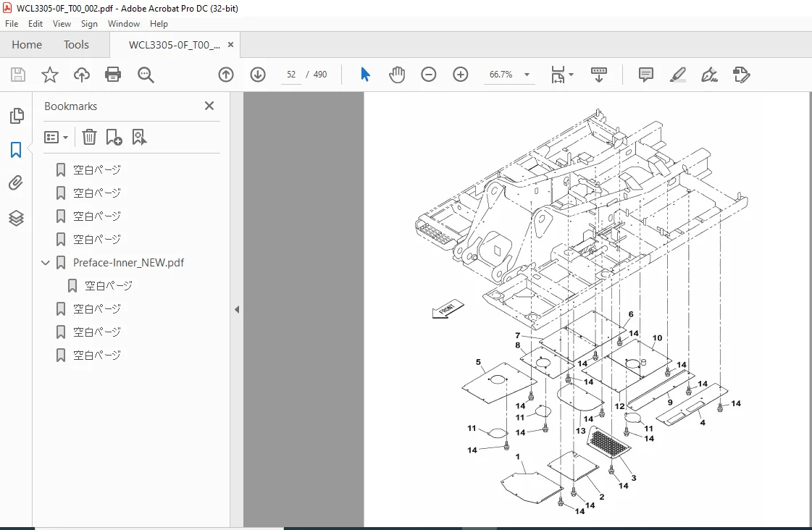Open the stamp and send tool
Viewport: 812px width, 530px height.
741,75
